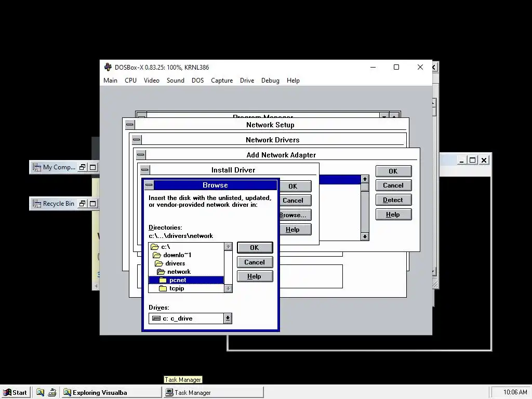Minimize the background window at right
The height and width of the screenshot is (399, 532).
point(461,160)
